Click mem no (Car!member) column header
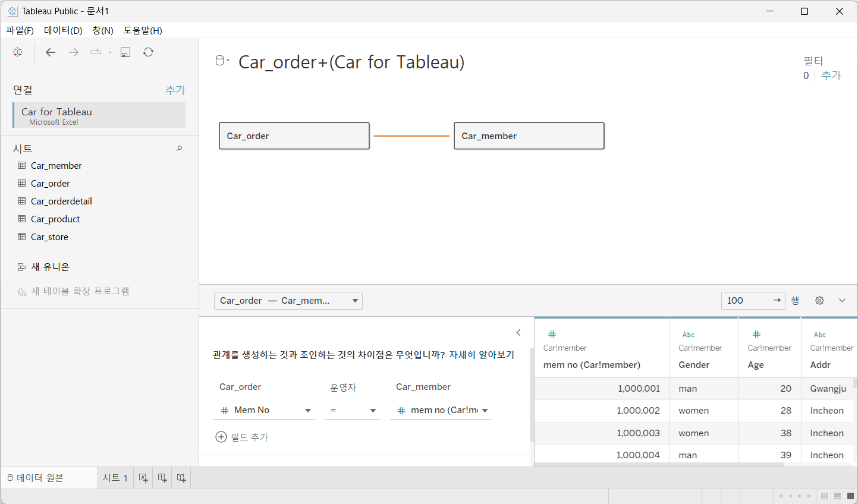858x504 pixels. (x=592, y=365)
